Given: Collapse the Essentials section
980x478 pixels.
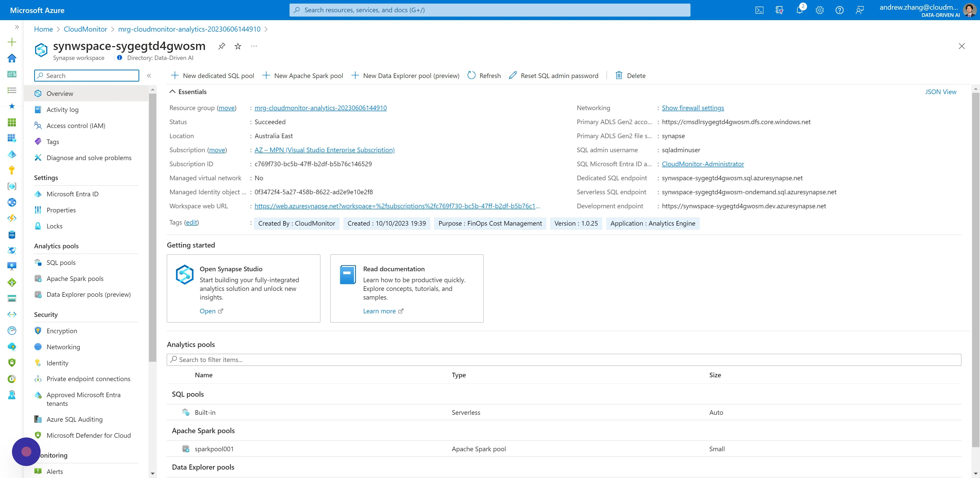Looking at the screenshot, I should pyautogui.click(x=172, y=92).
